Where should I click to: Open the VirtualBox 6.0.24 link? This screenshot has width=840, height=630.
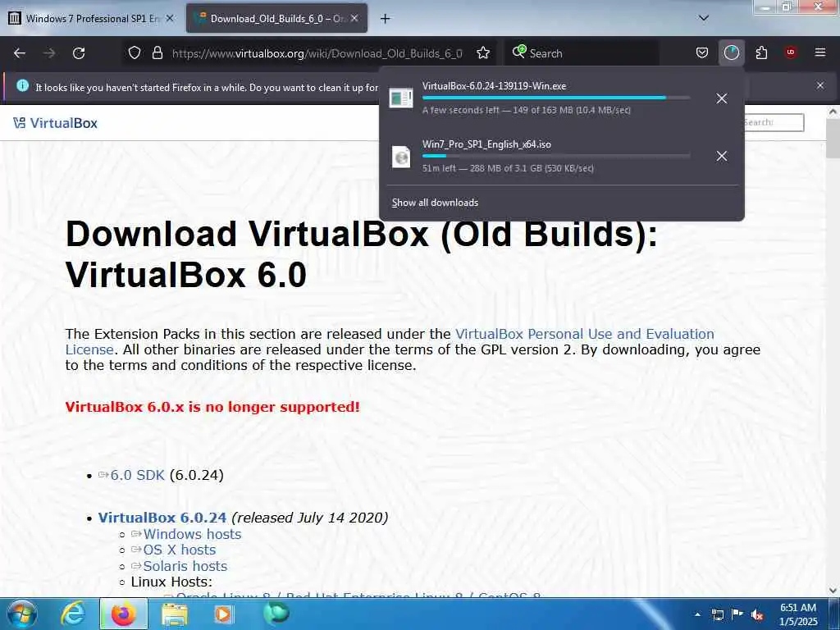[x=162, y=518]
